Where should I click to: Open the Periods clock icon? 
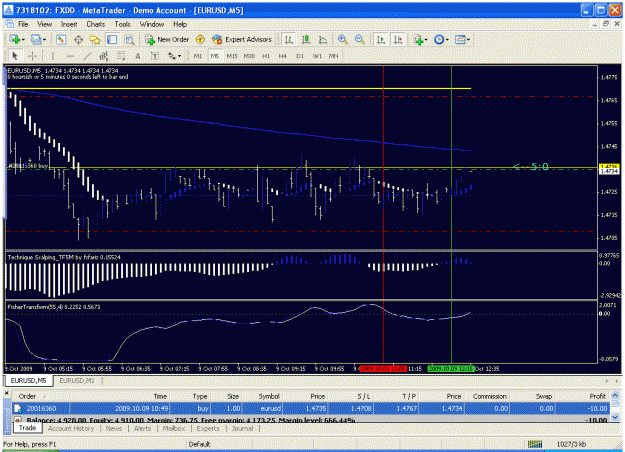439,39
